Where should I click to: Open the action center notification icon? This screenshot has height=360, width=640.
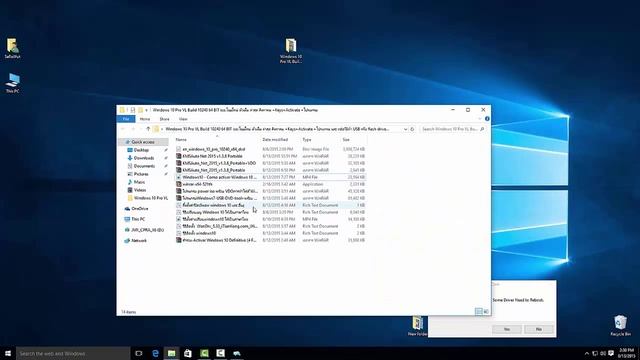(611, 353)
